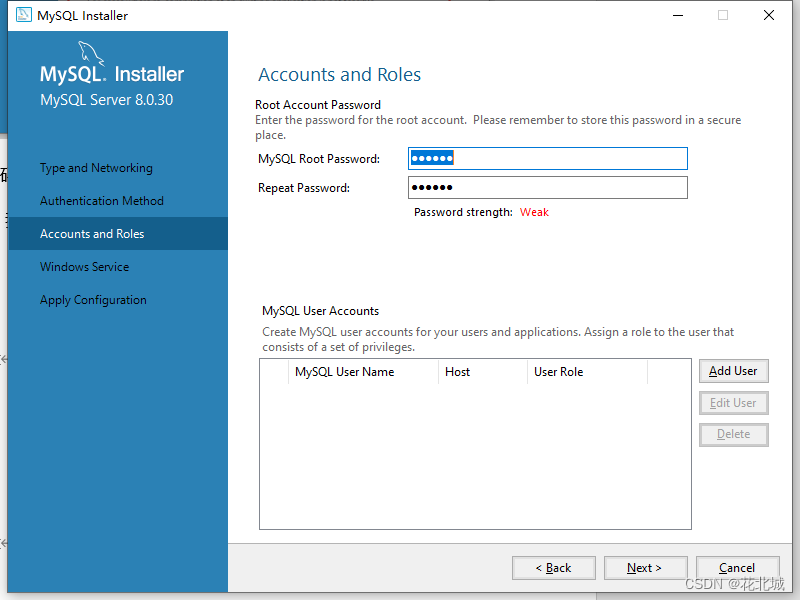Focus the MySQL Root Password field
The height and width of the screenshot is (600, 800).
(548, 159)
